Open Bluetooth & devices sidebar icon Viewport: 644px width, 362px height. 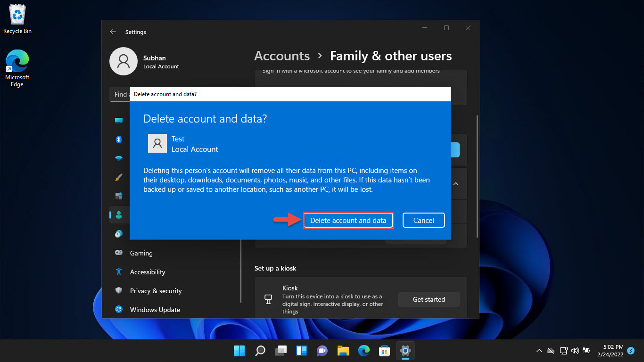(119, 140)
